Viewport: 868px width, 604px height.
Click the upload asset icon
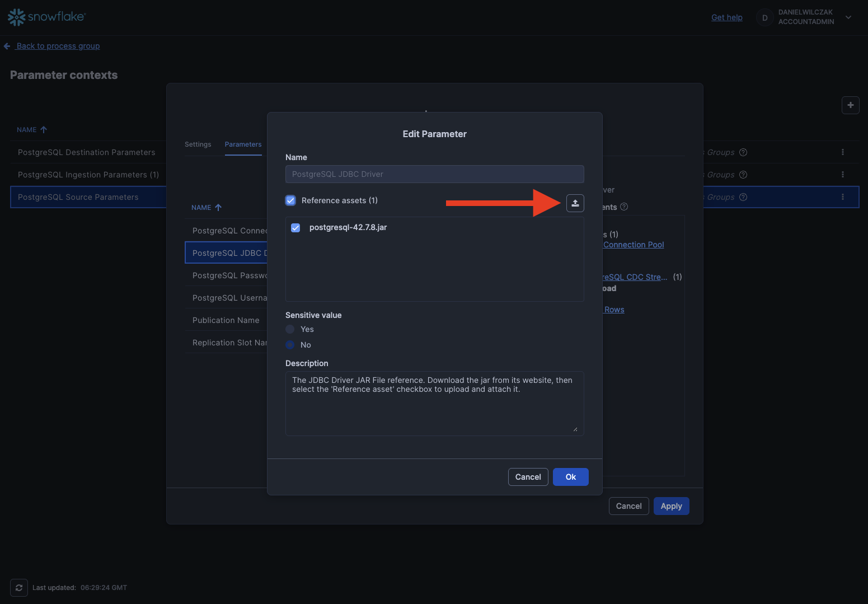pos(575,203)
